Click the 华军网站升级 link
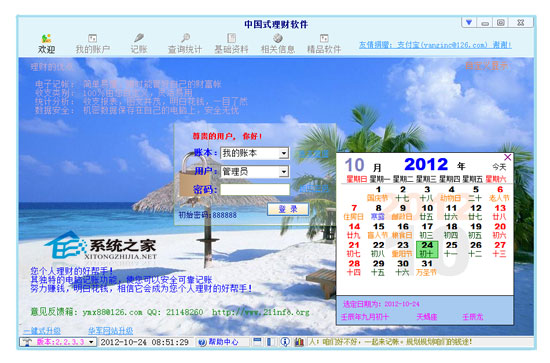 [x=110, y=331]
